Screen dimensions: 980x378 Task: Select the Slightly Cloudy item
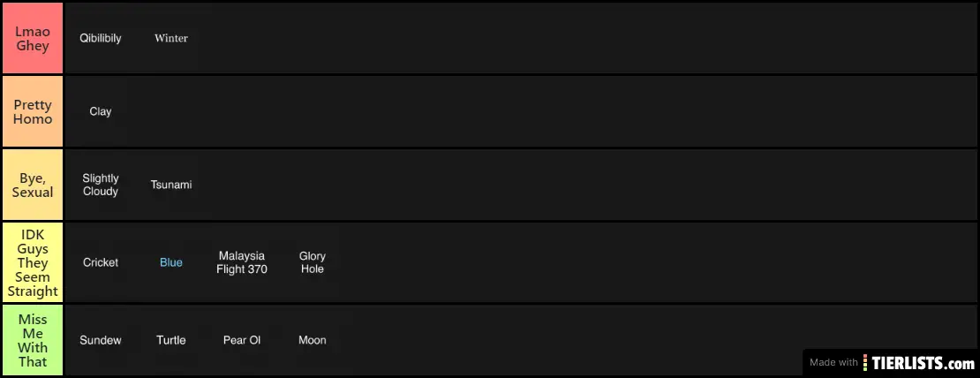(x=101, y=185)
